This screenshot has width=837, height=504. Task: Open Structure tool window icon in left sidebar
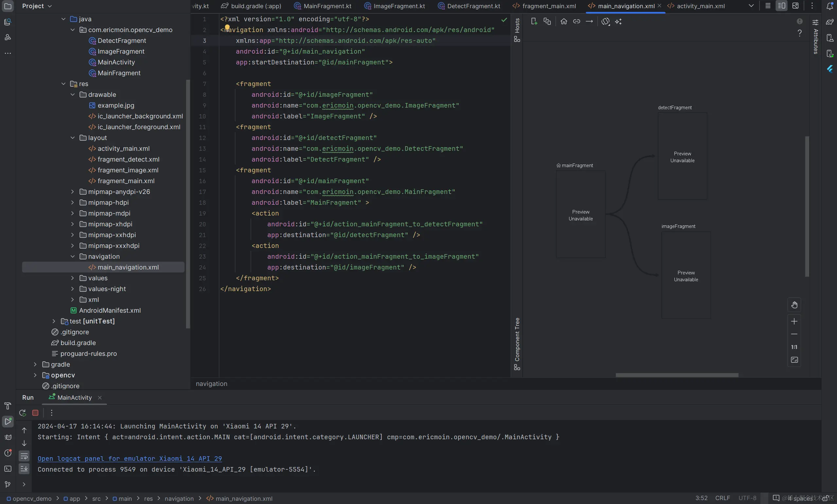point(8,37)
